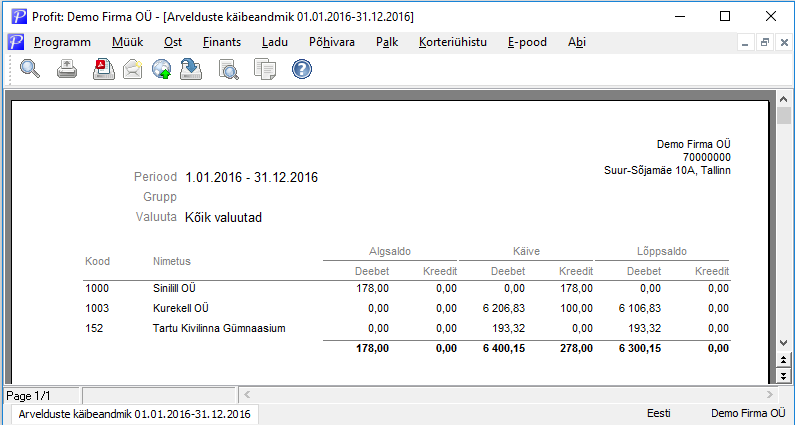Screen dimensions: 795x425
Task: Open the E-pood menu
Action: 527,42
